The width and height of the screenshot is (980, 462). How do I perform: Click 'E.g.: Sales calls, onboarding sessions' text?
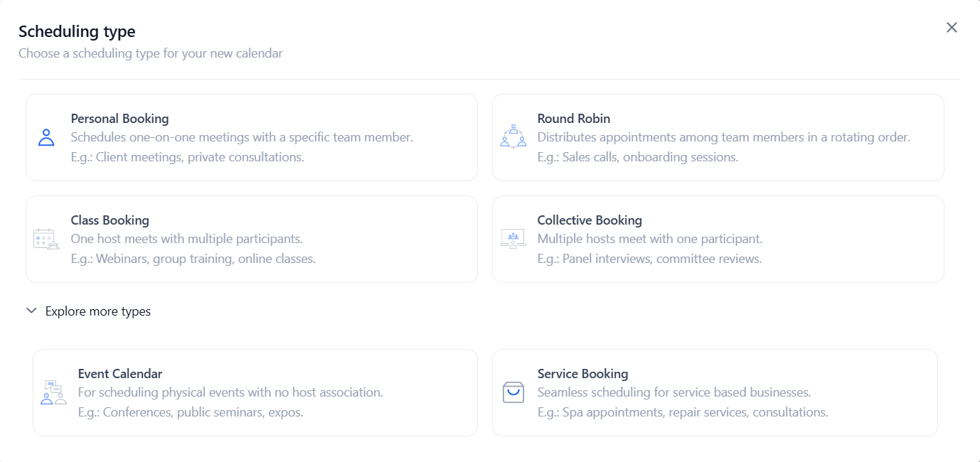(x=638, y=157)
